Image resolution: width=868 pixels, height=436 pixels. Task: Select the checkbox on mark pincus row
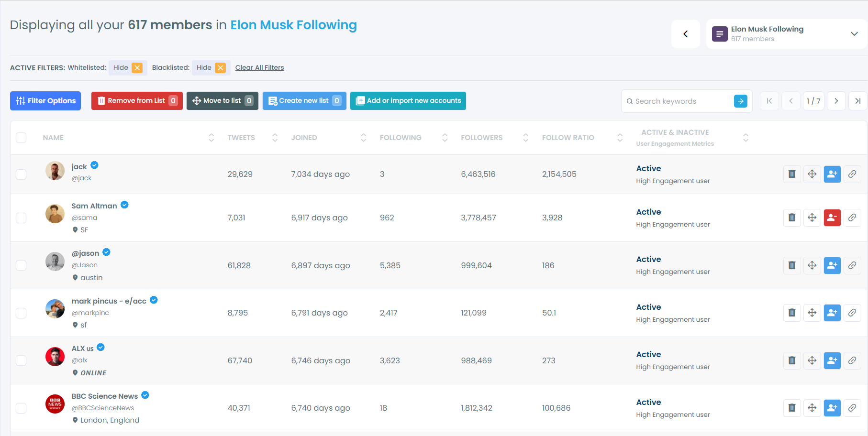(x=21, y=313)
